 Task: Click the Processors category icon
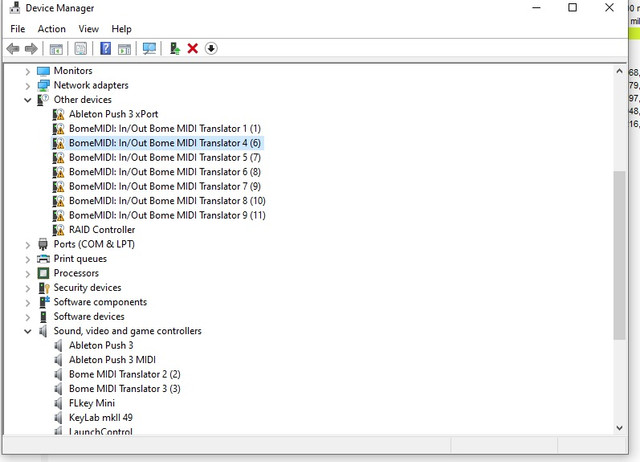[x=43, y=273]
